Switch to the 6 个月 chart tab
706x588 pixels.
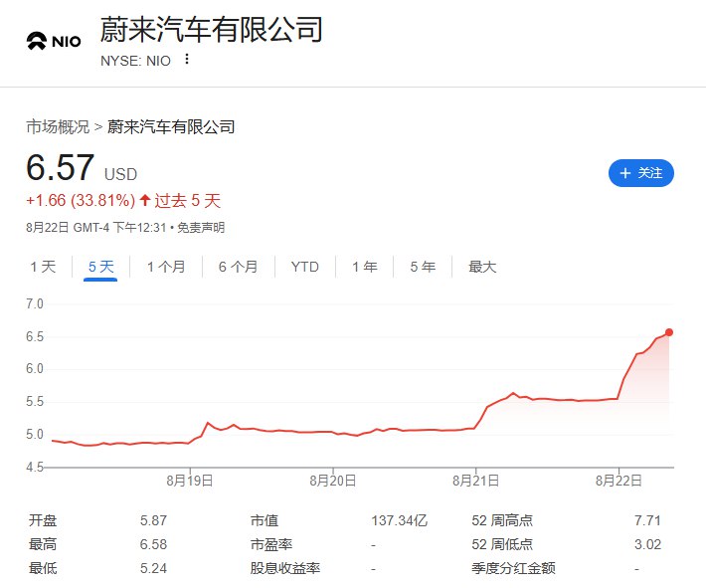238,267
